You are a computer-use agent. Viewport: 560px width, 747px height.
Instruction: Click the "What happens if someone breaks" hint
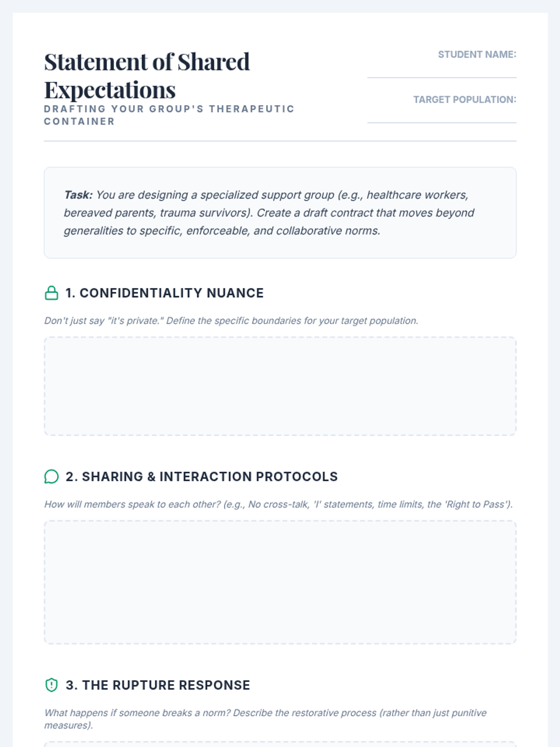pyautogui.click(x=265, y=719)
